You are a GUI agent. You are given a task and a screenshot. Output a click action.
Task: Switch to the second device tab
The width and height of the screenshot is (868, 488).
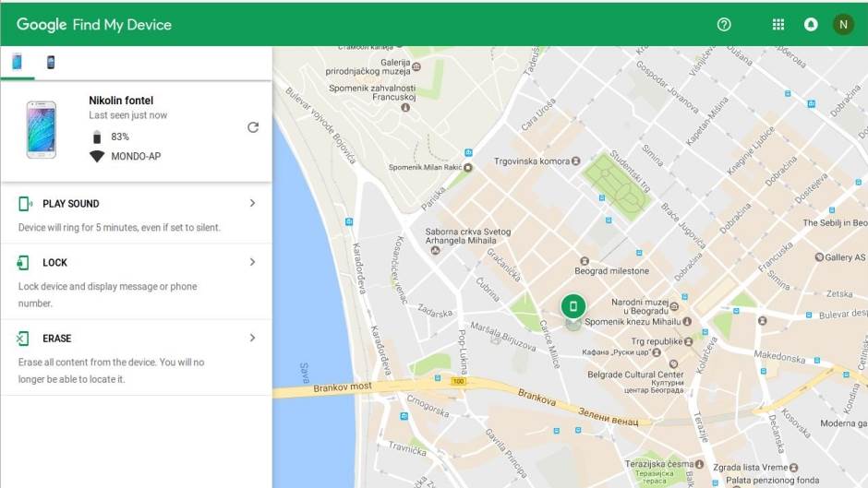[x=51, y=63]
